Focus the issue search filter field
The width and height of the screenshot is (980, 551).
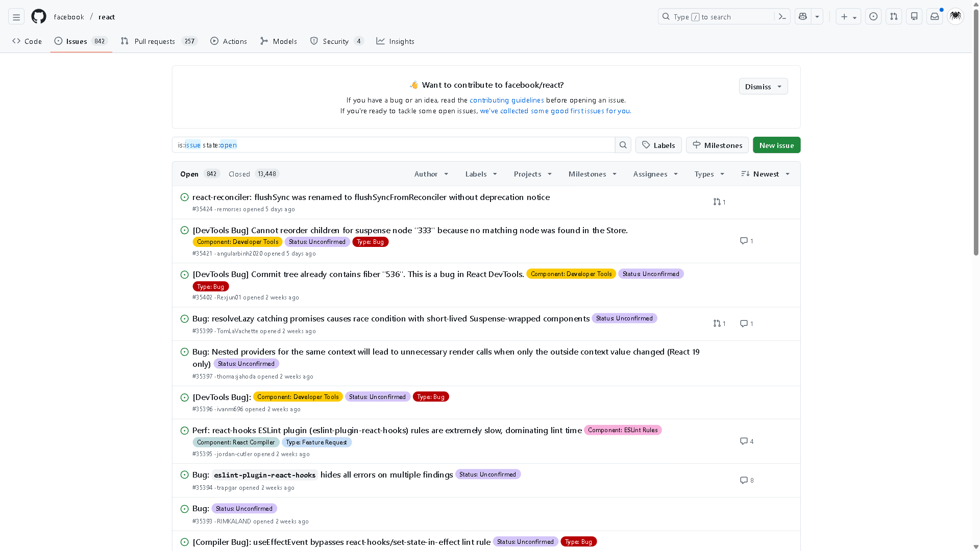pos(393,145)
